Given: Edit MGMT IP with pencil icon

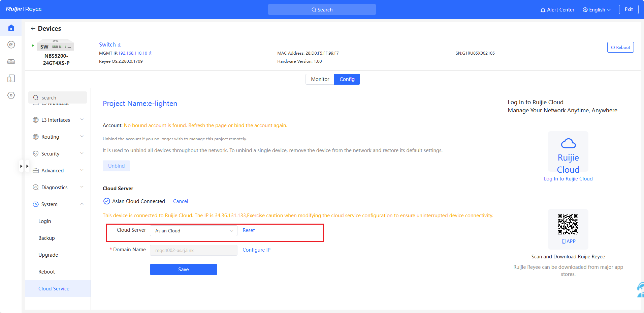Looking at the screenshot, I should click(151, 53).
